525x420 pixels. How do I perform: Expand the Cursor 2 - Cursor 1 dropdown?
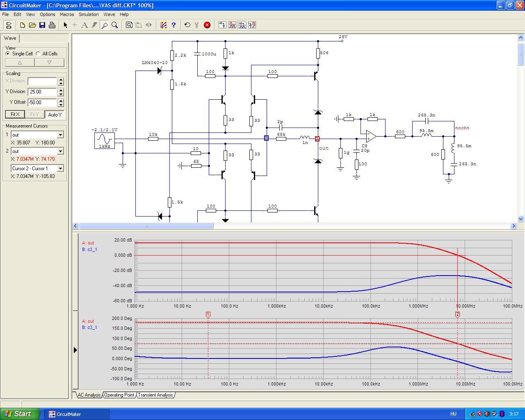tap(60, 169)
